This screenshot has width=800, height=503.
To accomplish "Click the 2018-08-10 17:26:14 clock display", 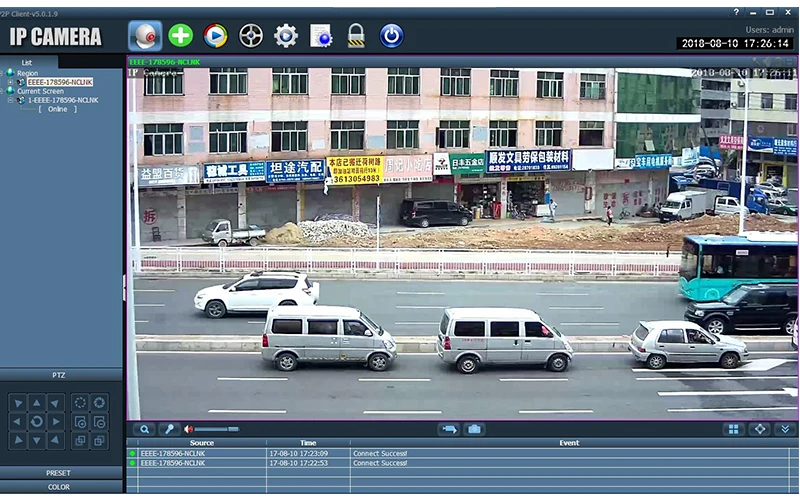I will pyautogui.click(x=735, y=43).
